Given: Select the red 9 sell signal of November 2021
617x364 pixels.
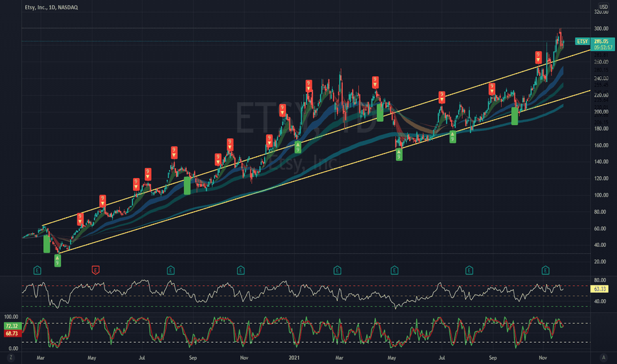Looking at the screenshot, I should pyautogui.click(x=538, y=58).
